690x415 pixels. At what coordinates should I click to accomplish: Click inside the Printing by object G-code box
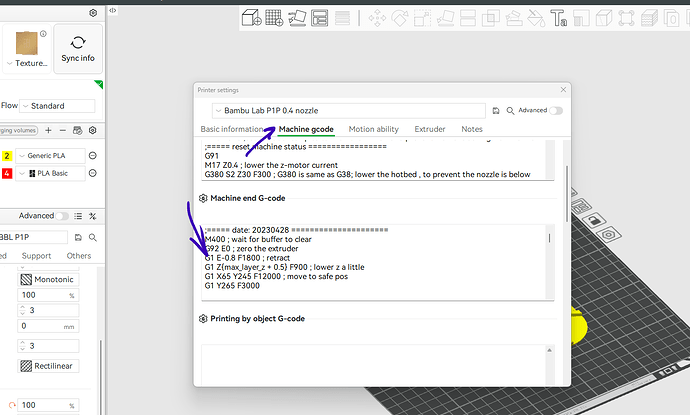pyautogui.click(x=373, y=365)
